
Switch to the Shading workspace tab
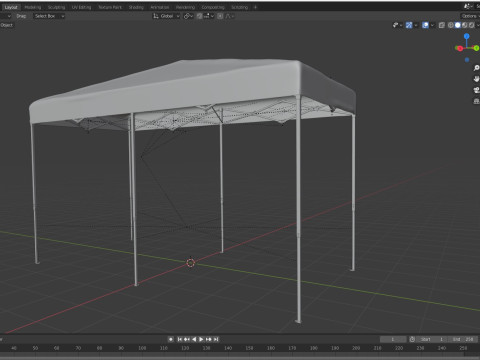pyautogui.click(x=136, y=7)
